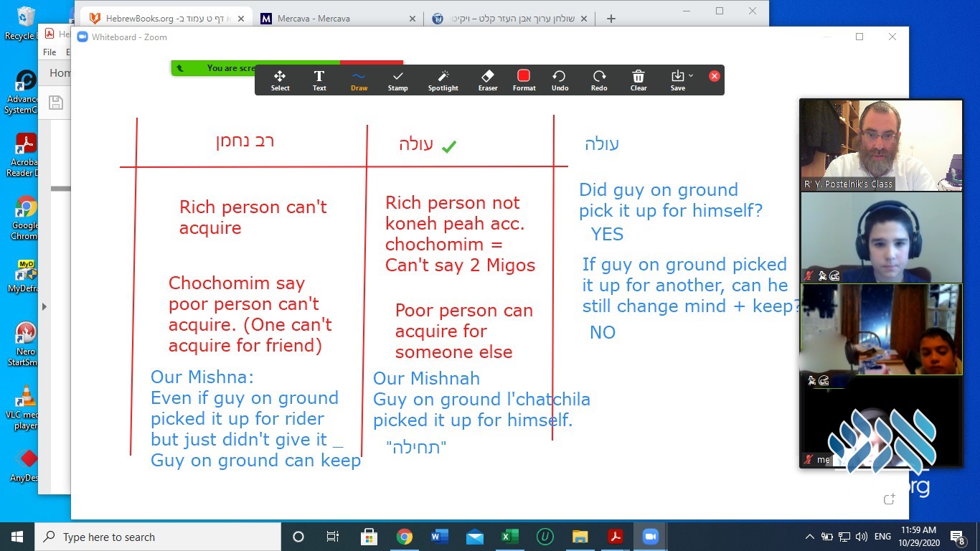Switch to the Mercava browser tab

point(337,19)
